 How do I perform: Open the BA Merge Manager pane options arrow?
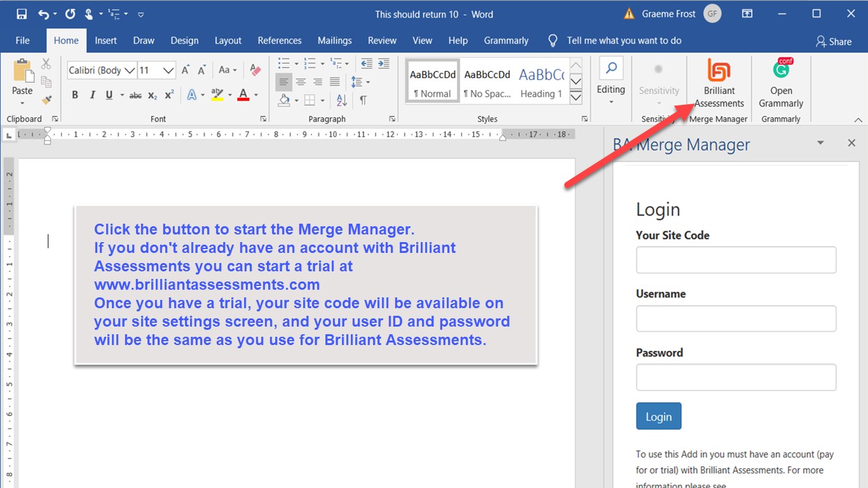coord(820,143)
